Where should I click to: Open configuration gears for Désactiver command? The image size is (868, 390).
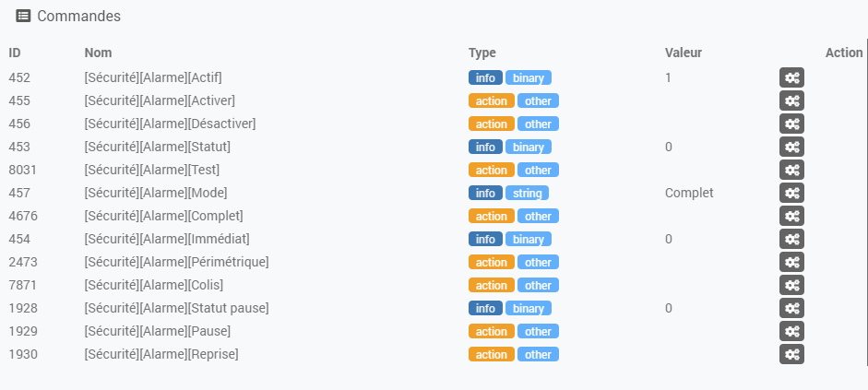(791, 124)
